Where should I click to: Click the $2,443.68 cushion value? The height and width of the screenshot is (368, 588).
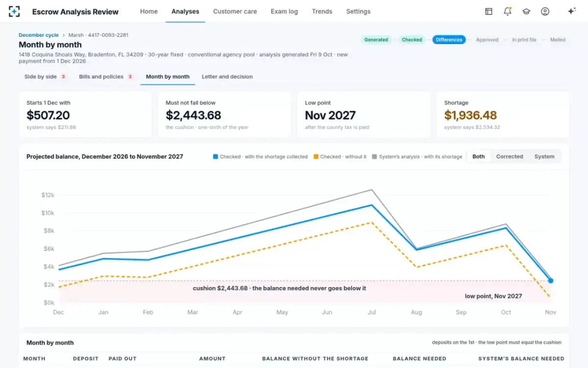194,115
